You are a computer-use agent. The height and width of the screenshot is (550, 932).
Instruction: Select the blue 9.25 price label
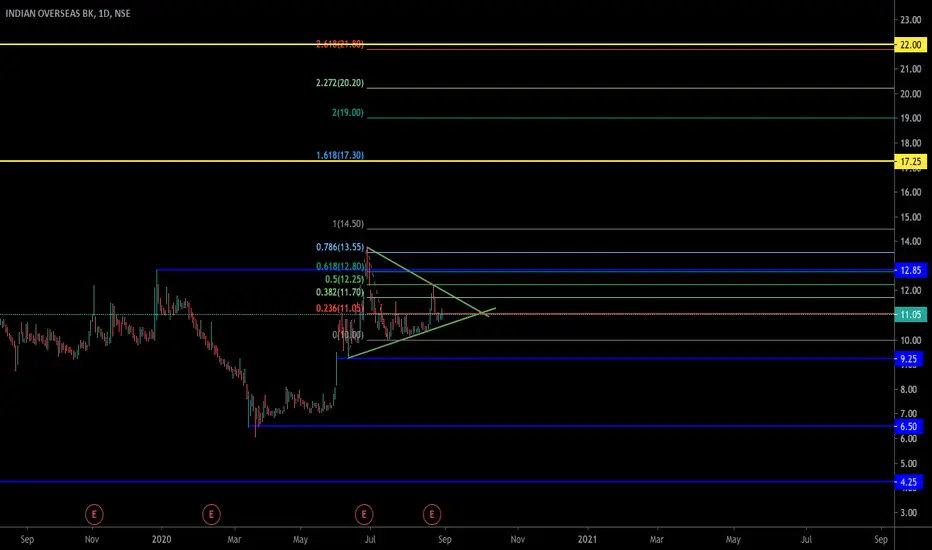908,359
